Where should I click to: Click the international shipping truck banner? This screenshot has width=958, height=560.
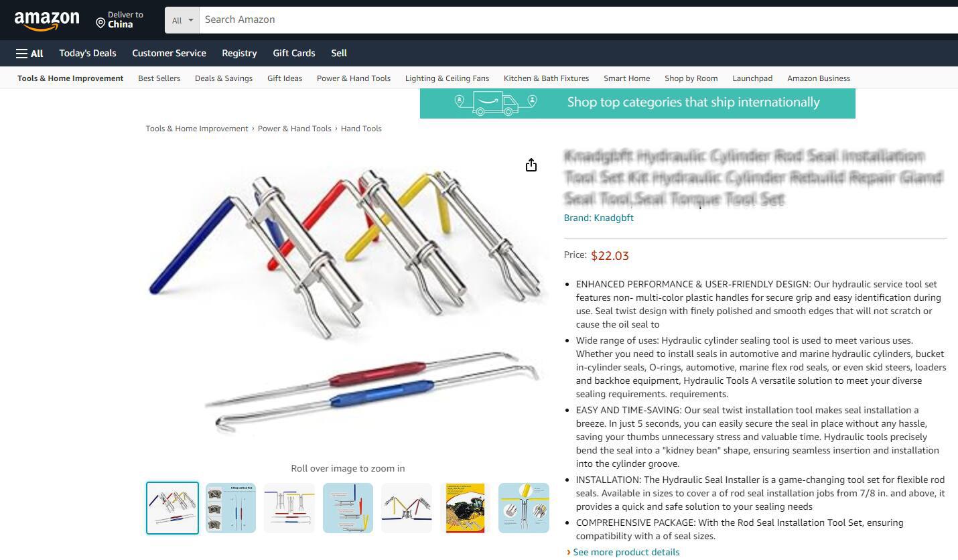click(637, 102)
